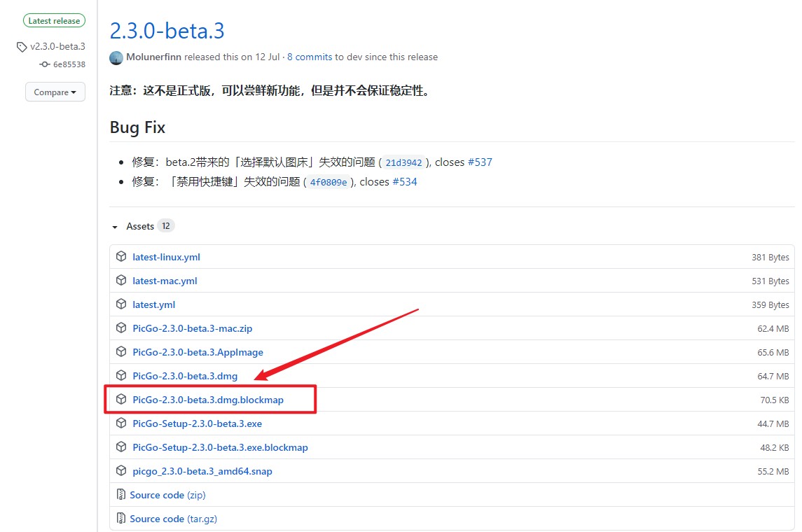Click package icon beside latest-mac.yml
802x532 pixels.
pyautogui.click(x=121, y=280)
